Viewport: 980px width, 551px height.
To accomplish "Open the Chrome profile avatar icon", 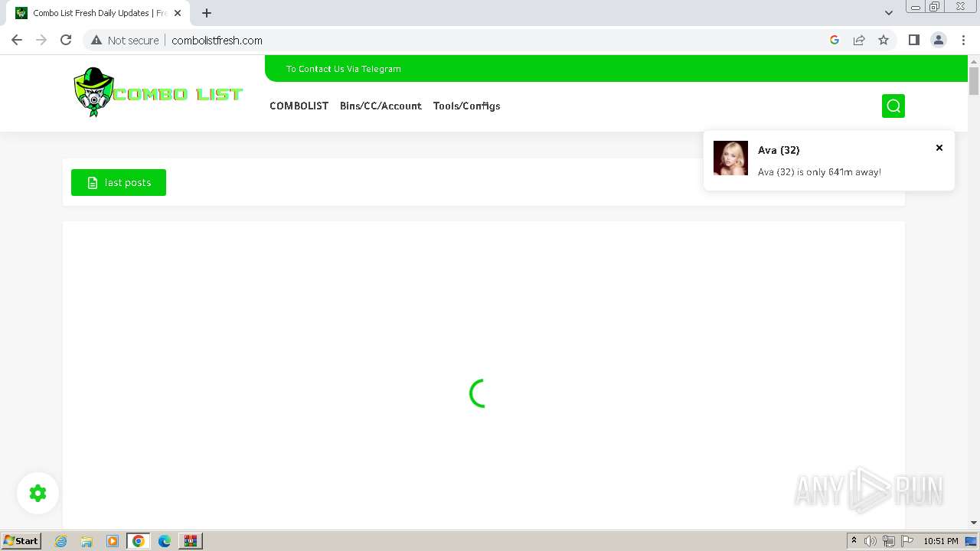I will 938,40.
